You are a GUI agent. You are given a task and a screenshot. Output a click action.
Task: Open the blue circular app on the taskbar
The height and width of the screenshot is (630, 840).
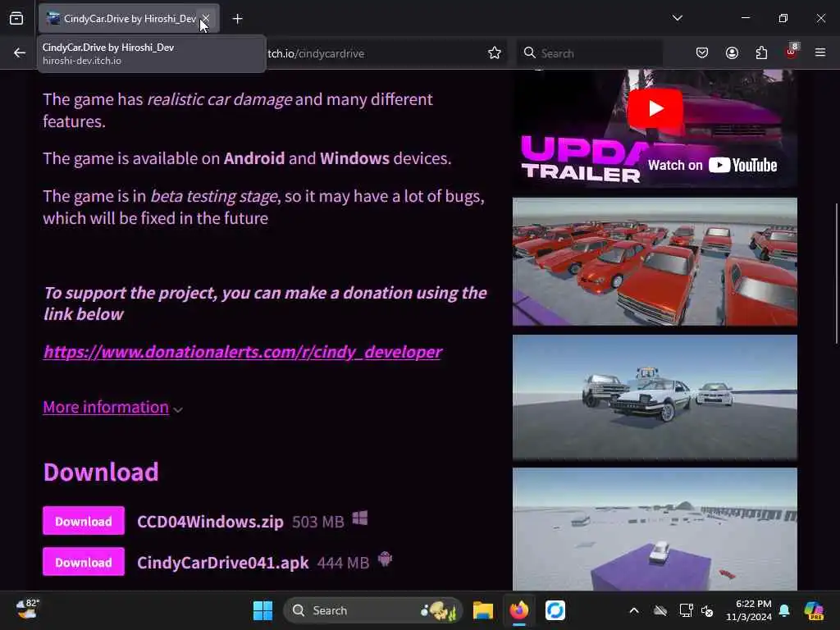coord(555,610)
